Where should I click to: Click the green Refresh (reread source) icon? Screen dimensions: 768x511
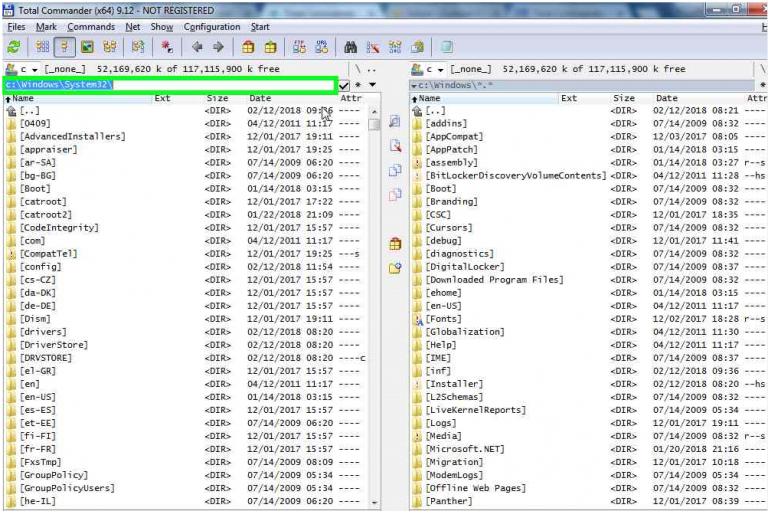[x=13, y=47]
